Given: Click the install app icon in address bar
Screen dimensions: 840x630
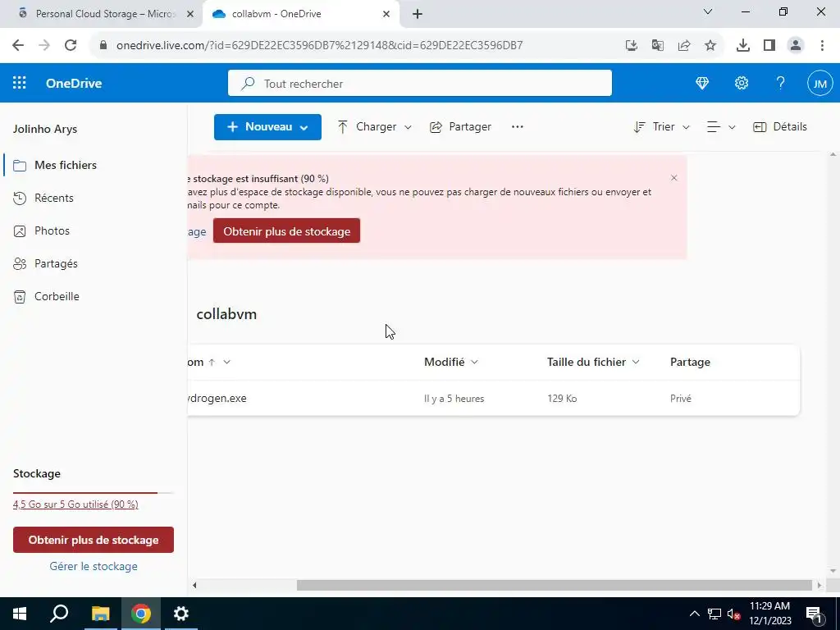Looking at the screenshot, I should click(632, 46).
